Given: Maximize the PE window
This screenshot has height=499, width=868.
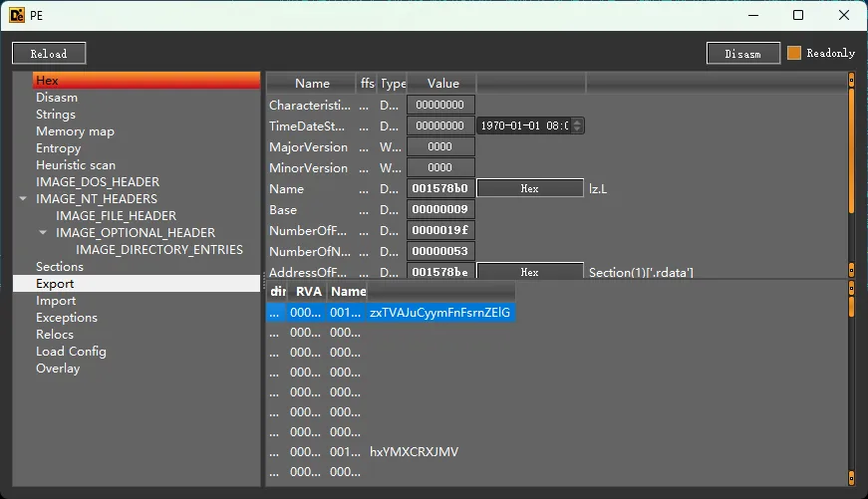Looking at the screenshot, I should pos(798,15).
